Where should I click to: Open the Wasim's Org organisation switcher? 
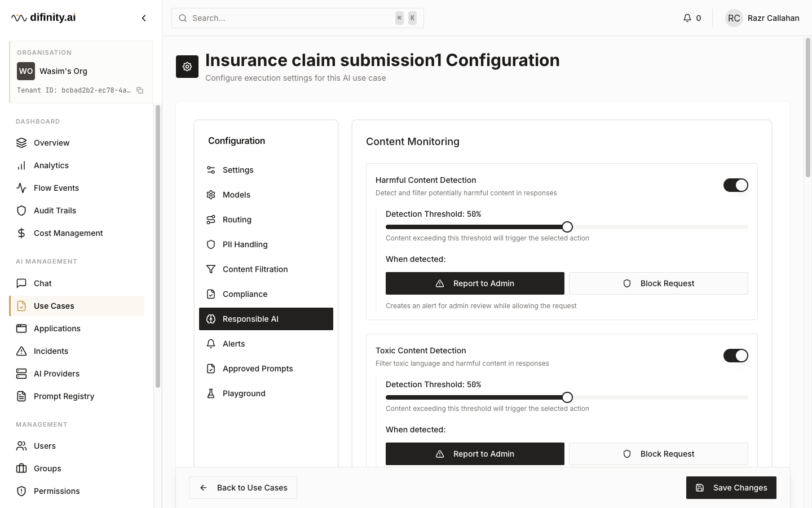click(x=81, y=71)
